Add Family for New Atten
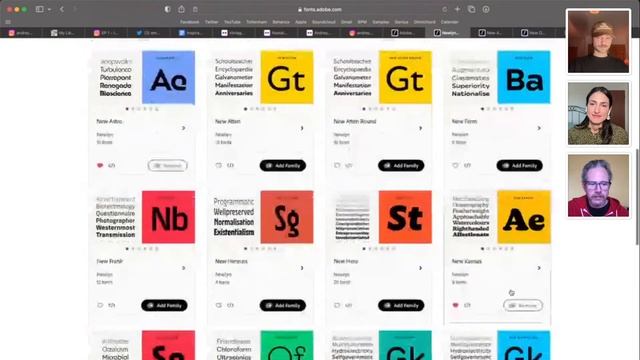Viewport: 640px width, 360px height. (x=282, y=165)
